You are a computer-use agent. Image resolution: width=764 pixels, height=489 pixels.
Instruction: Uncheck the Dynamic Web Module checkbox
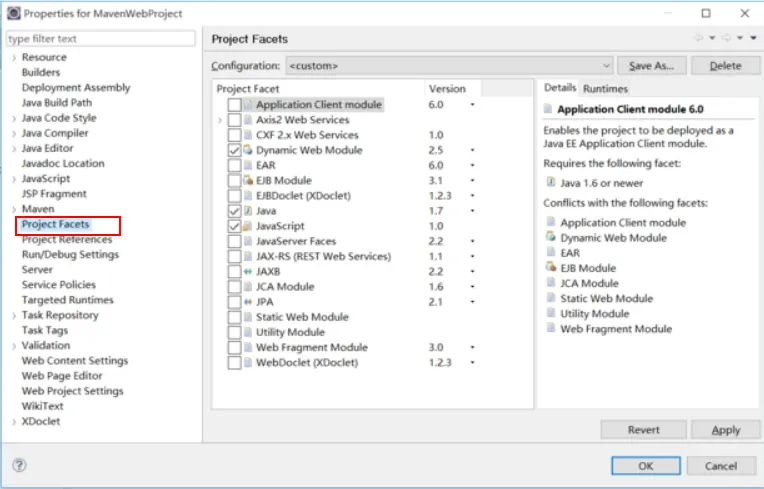(234, 150)
